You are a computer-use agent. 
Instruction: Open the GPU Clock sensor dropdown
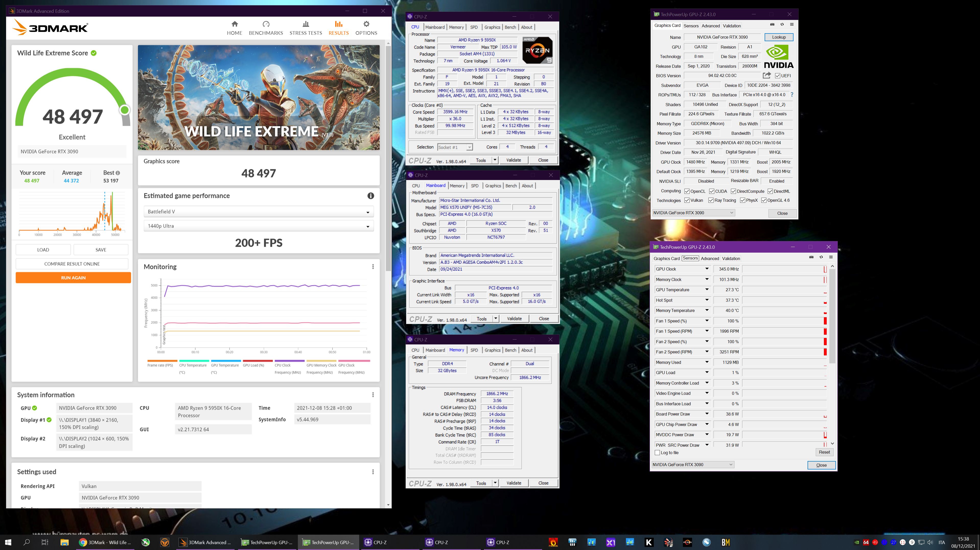pos(707,269)
